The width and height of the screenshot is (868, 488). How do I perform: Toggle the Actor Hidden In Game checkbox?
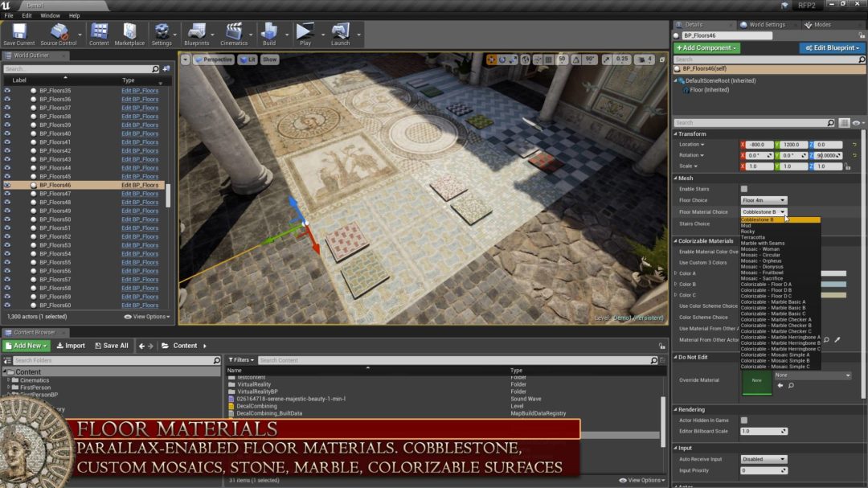pyautogui.click(x=744, y=420)
